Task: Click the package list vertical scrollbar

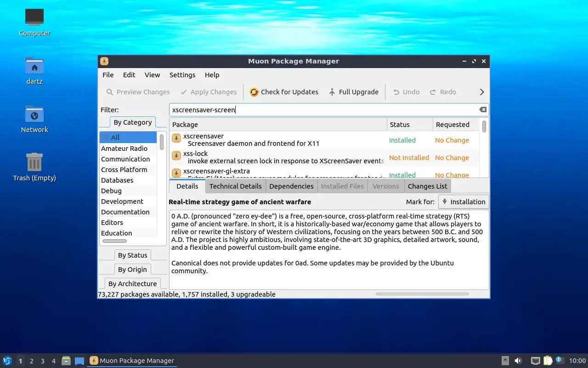Action: click(484, 126)
